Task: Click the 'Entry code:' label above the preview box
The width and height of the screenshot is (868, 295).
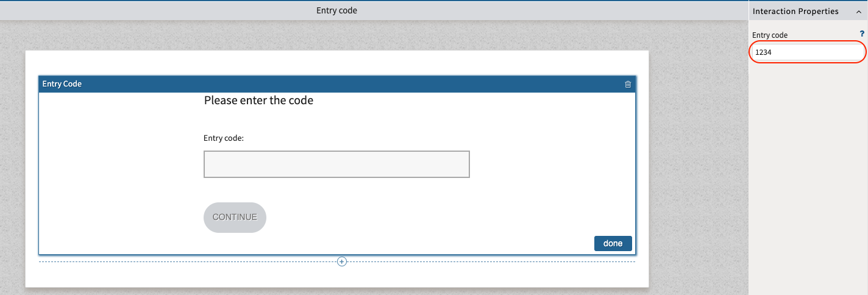Action: pos(224,138)
